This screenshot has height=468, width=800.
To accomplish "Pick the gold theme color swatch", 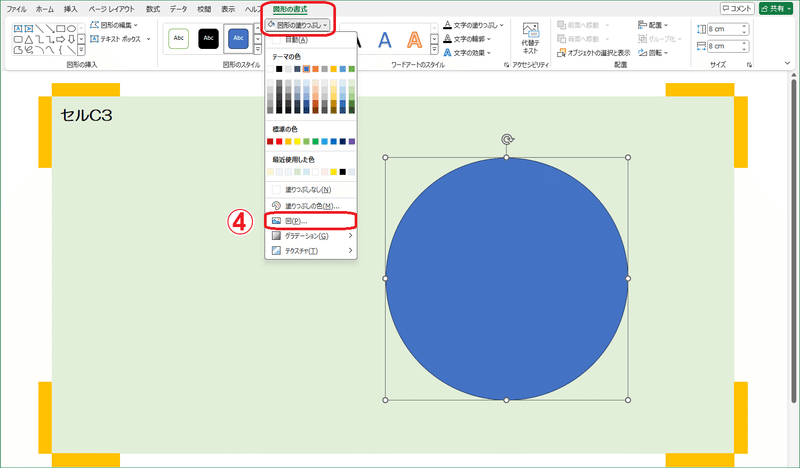I will 334,69.
